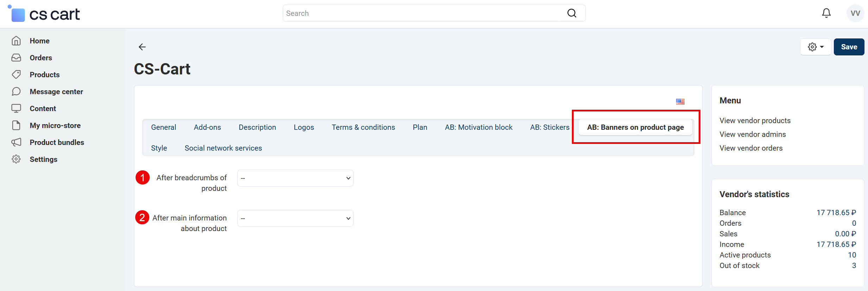Select the Plan tab
868x291 pixels.
420,127
